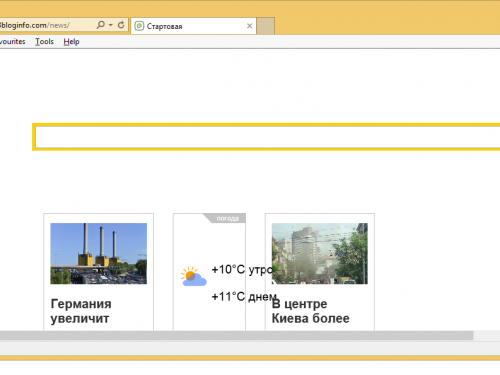Select the +11°C днем forecast text
This screenshot has width=500, height=375.
244,297
